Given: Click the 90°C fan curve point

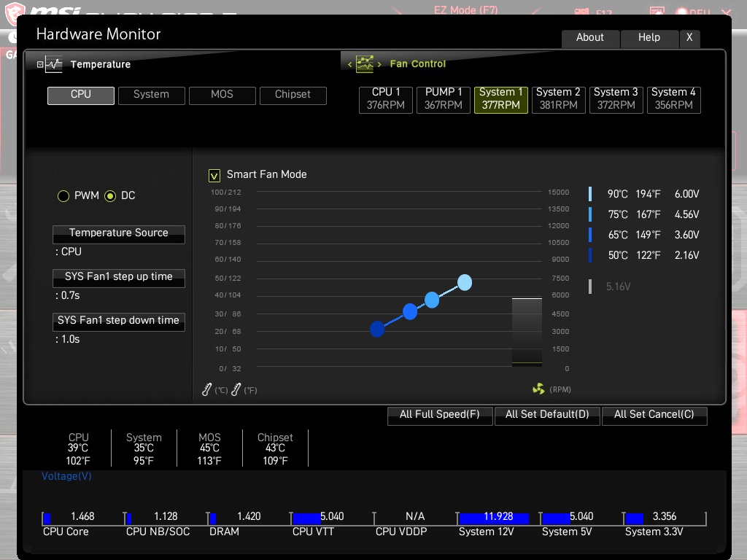Looking at the screenshot, I should pyautogui.click(x=465, y=282).
